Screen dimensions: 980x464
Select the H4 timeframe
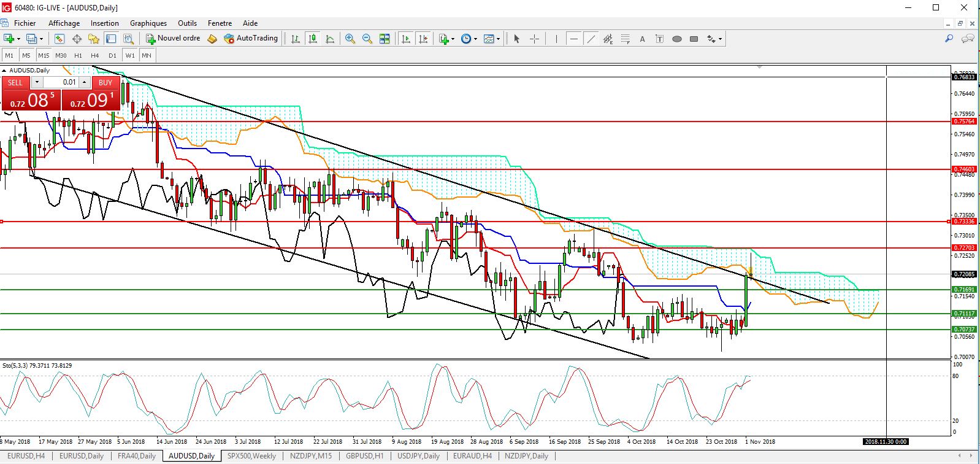[x=95, y=55]
